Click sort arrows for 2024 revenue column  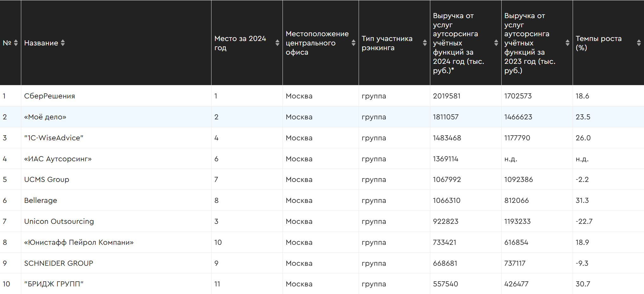496,43
